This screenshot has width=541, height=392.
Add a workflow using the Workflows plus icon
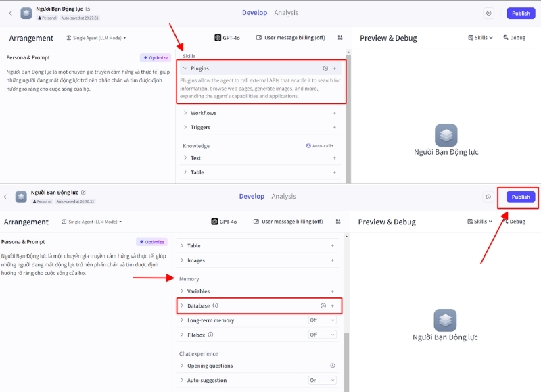pyautogui.click(x=334, y=113)
